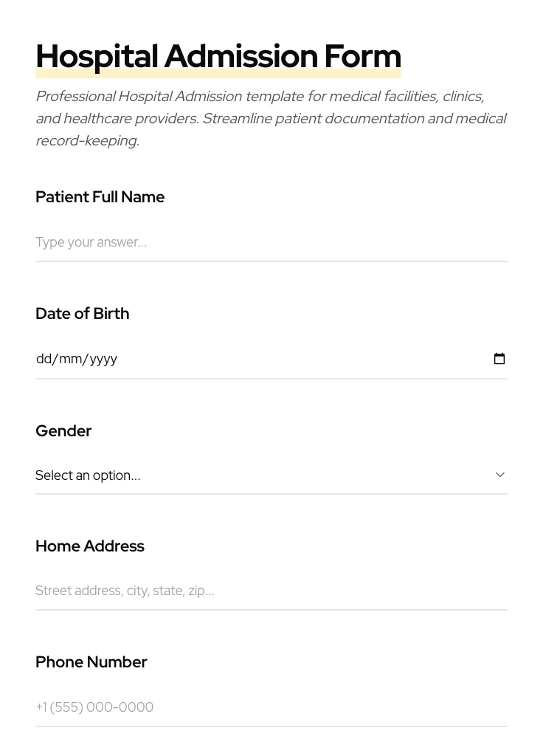Screen dimensions: 543x756
Task: Click the Home Address label
Action: pos(89,546)
